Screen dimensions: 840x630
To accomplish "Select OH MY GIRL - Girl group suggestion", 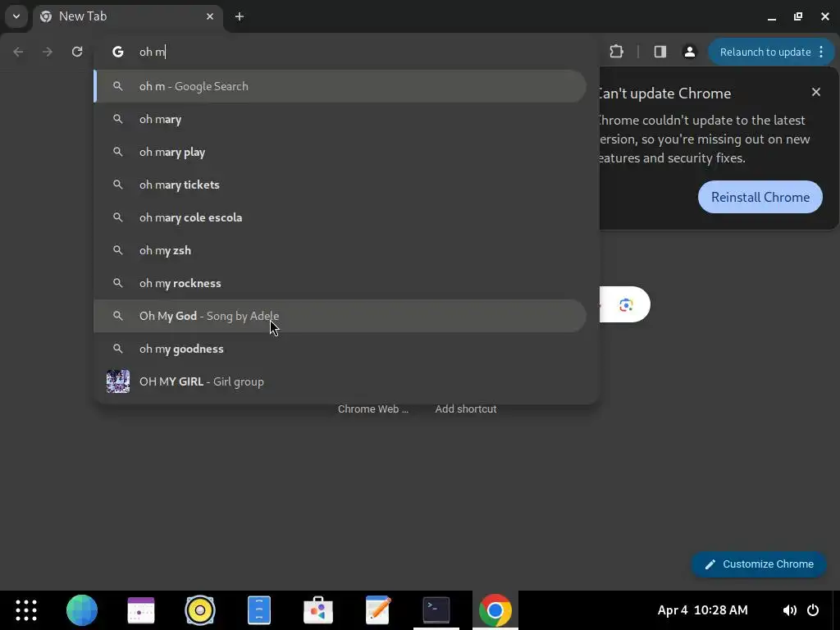I will pos(340,381).
